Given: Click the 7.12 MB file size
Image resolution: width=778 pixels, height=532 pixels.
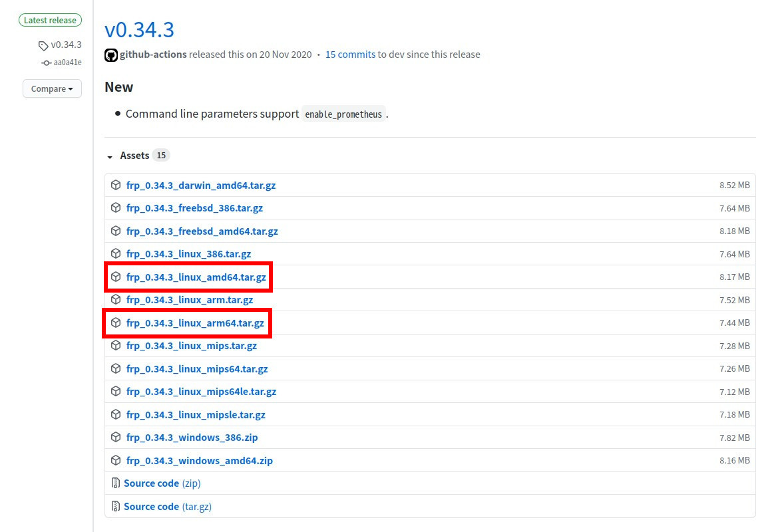Looking at the screenshot, I should click(x=734, y=392).
